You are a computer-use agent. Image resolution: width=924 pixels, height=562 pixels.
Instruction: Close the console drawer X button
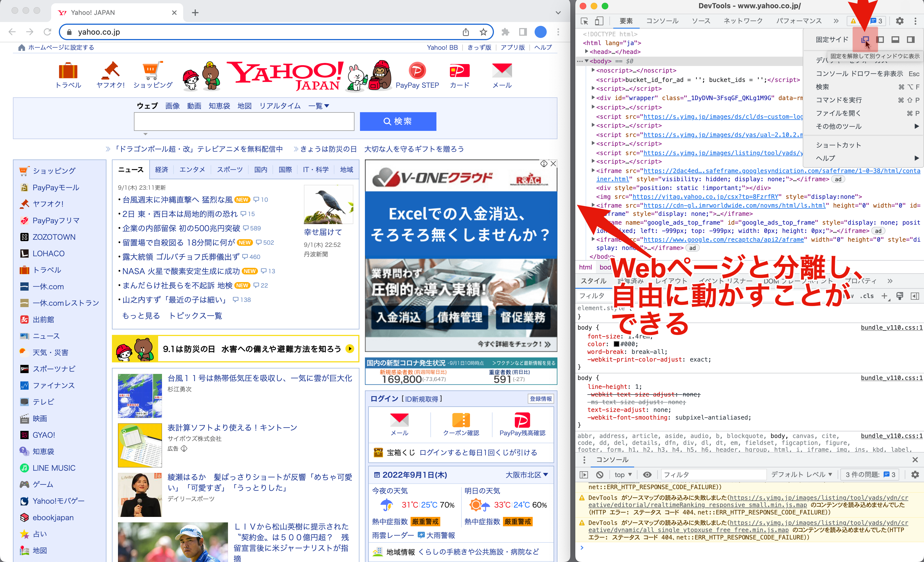point(915,460)
